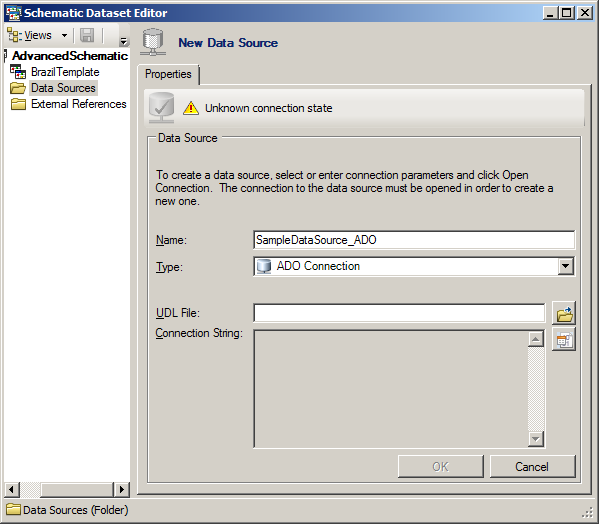This screenshot has width=599, height=524.
Task: Minimize the Schematic Dataset Editor window
Action: pyautogui.click(x=550, y=13)
